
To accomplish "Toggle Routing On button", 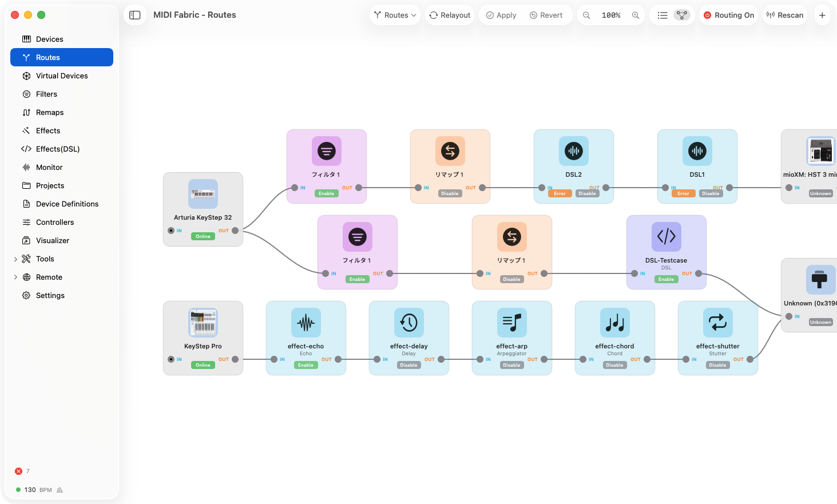I will (x=729, y=15).
